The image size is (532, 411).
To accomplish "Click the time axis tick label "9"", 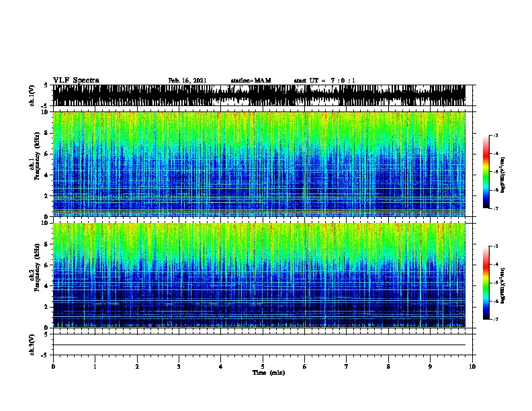I will click(x=430, y=367).
